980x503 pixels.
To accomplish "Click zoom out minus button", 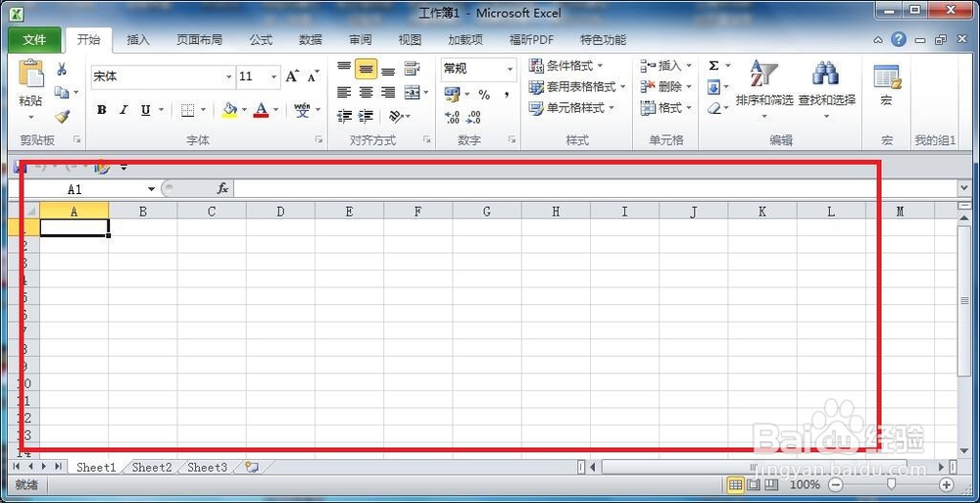I will 836,484.
